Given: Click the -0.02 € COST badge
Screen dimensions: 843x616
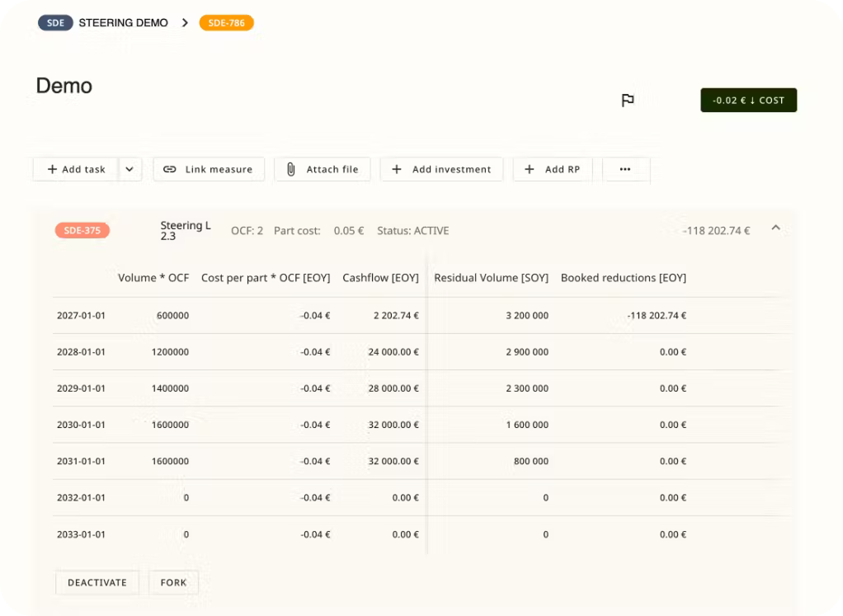Looking at the screenshot, I should (x=748, y=101).
